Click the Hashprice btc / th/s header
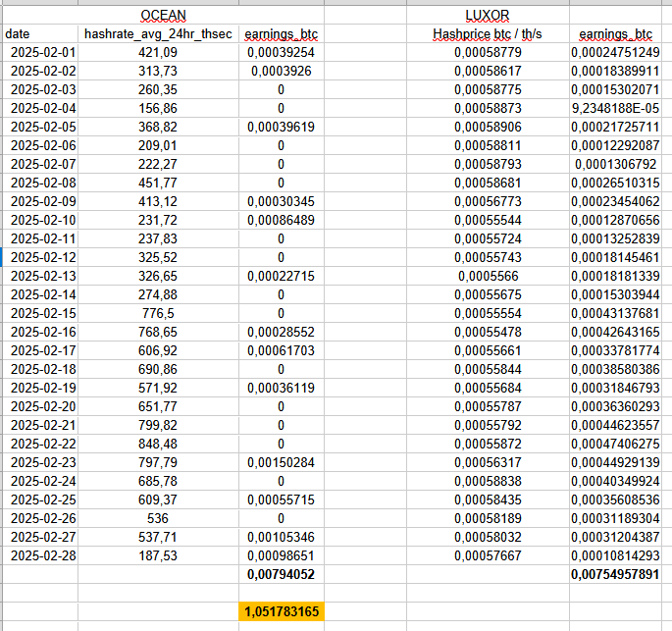Viewport: 672px width, 631px height. pos(488,34)
